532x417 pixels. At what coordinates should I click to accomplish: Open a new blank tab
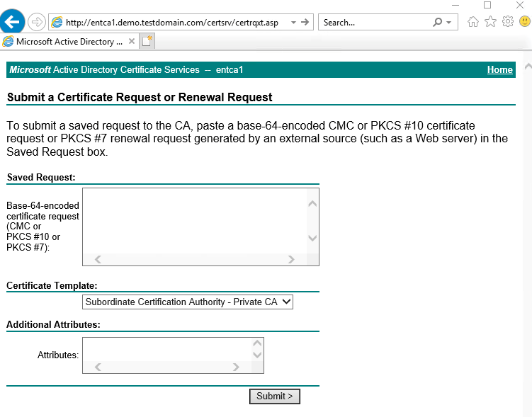coord(147,41)
